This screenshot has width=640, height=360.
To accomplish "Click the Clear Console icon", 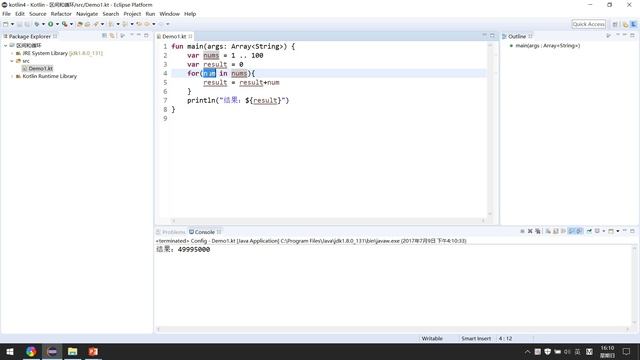I will [x=548, y=231].
